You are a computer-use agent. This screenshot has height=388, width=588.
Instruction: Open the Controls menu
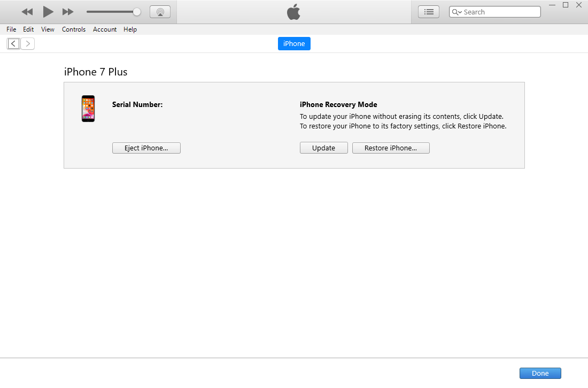coord(74,29)
